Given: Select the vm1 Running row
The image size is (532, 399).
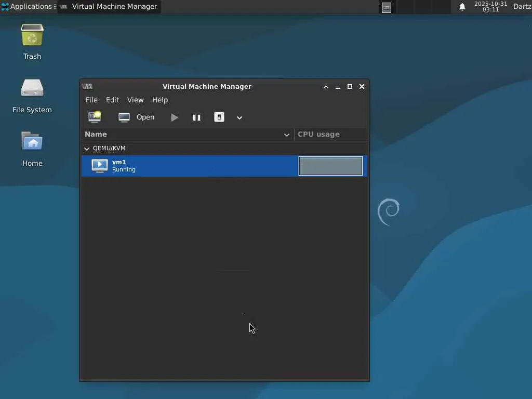Looking at the screenshot, I should [x=224, y=166].
